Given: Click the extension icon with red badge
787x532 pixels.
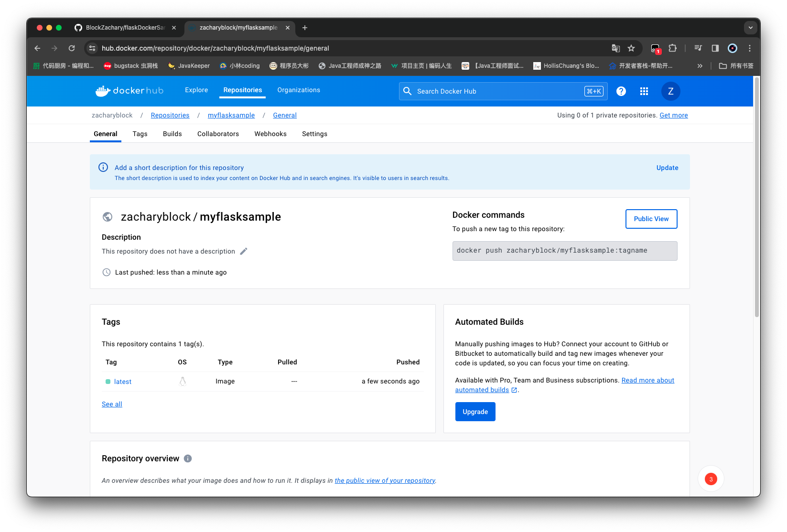Looking at the screenshot, I should [656, 49].
